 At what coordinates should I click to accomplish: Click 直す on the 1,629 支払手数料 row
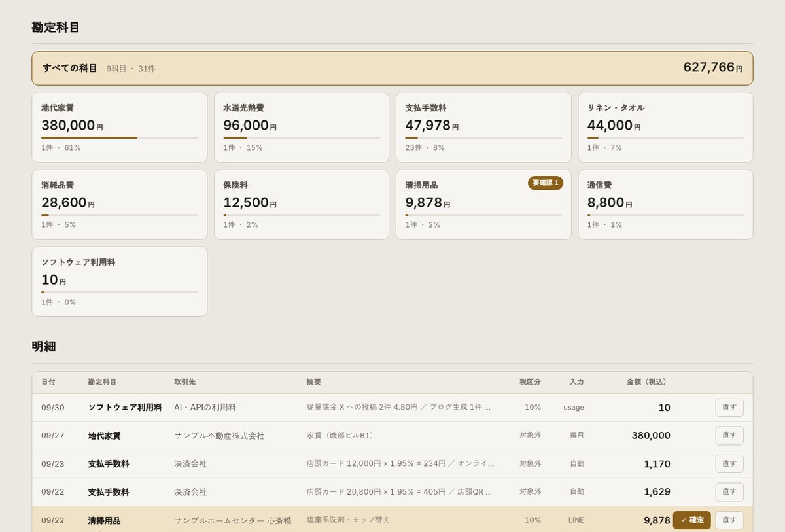[729, 491]
